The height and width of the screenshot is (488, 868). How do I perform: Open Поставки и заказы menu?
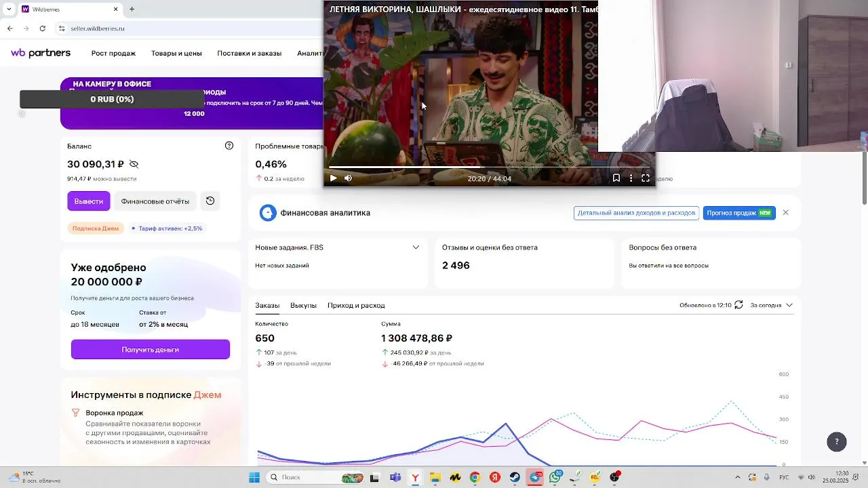[249, 53]
